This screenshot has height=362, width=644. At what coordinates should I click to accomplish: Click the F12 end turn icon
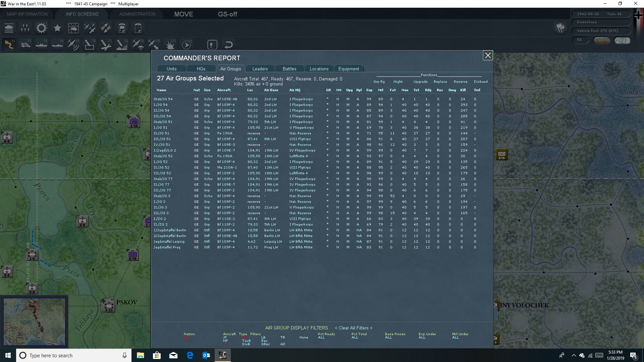click(x=186, y=44)
